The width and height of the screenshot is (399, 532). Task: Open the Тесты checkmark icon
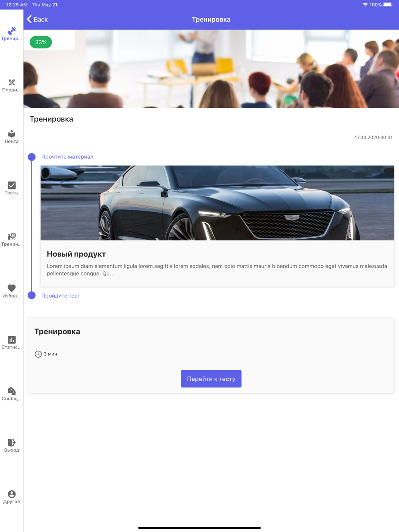[12, 185]
